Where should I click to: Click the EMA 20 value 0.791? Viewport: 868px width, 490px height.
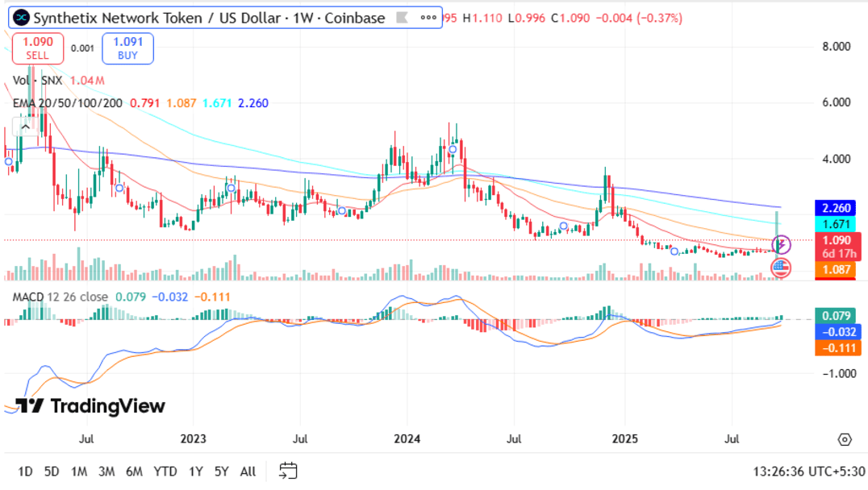click(x=144, y=103)
